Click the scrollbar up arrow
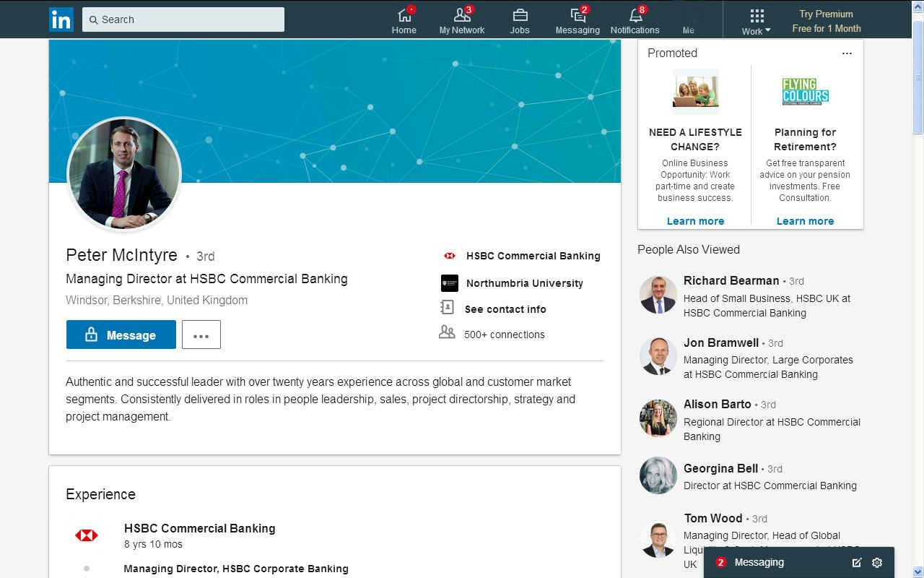This screenshot has width=924, height=578. tap(918, 6)
